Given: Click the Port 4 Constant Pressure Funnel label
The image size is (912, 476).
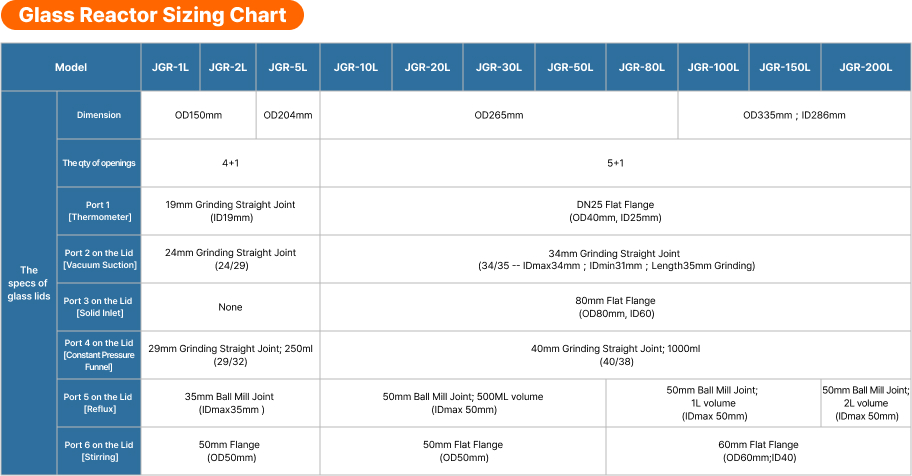Looking at the screenshot, I should 99,355.
